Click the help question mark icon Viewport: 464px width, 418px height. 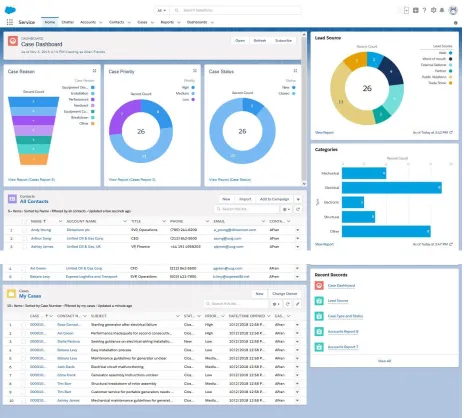(424, 10)
